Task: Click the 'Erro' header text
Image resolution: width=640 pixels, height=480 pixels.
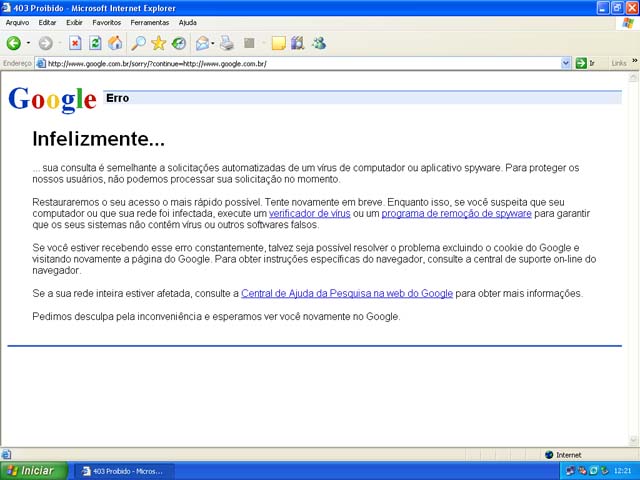Action: click(118, 98)
